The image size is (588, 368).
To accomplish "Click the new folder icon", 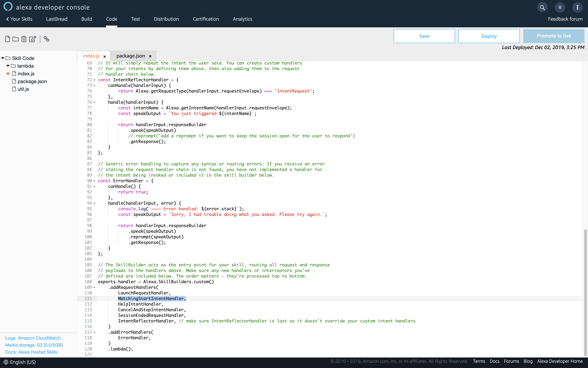I will 16,39.
